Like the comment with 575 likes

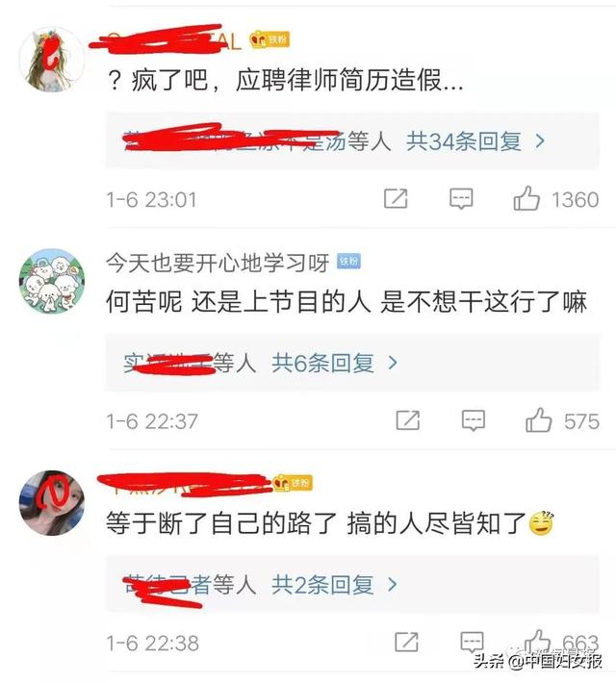pos(539,420)
